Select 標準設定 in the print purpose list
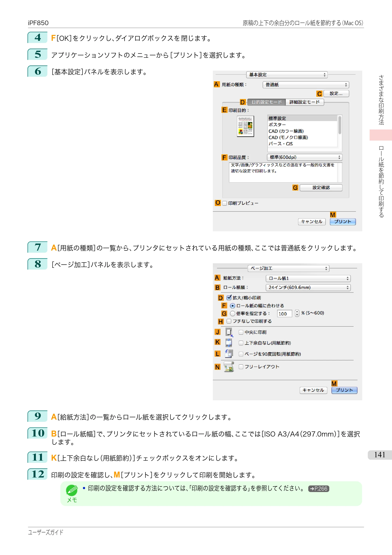Screen dimensions: 392x555 tap(302, 118)
